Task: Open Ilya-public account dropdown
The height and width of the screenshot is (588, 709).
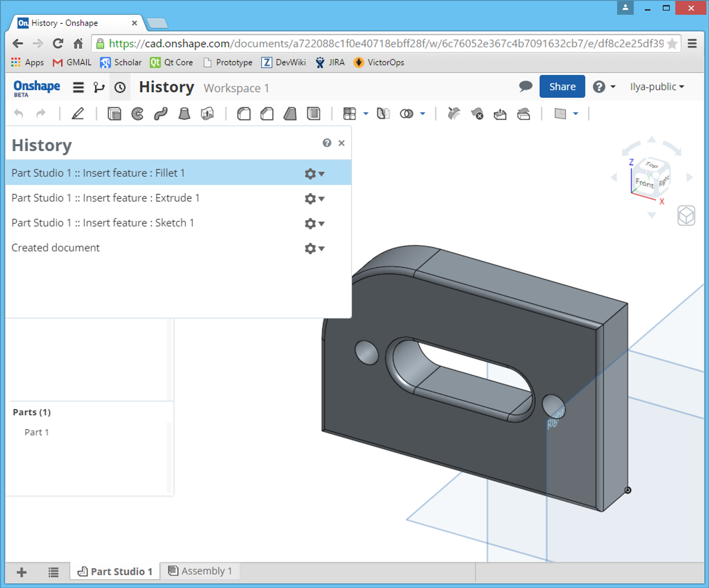Action: [657, 87]
